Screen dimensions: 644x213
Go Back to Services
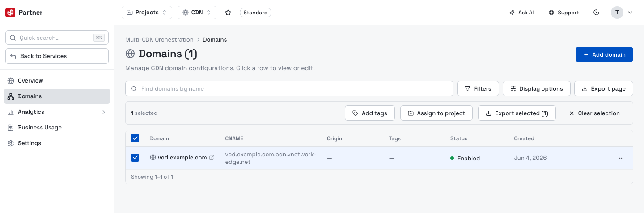(57, 56)
